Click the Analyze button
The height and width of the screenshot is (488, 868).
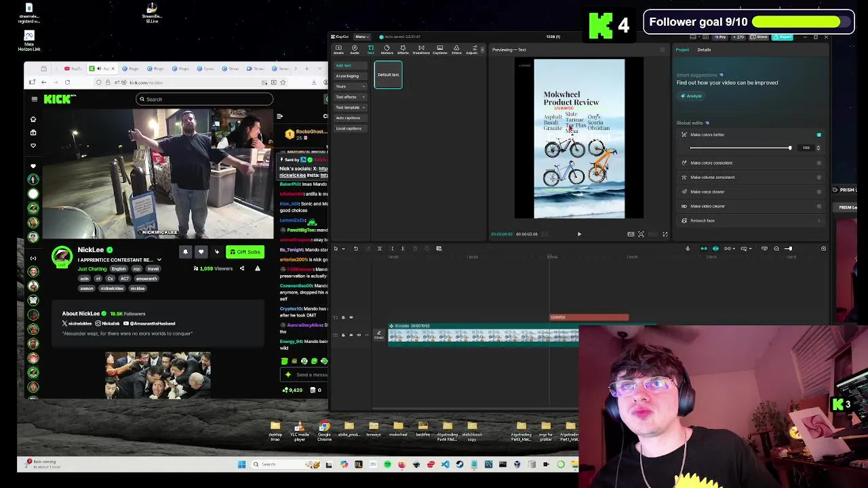[x=691, y=96]
